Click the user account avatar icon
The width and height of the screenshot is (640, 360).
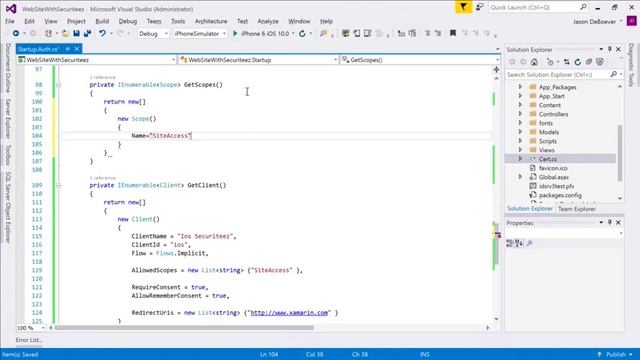click(x=632, y=21)
